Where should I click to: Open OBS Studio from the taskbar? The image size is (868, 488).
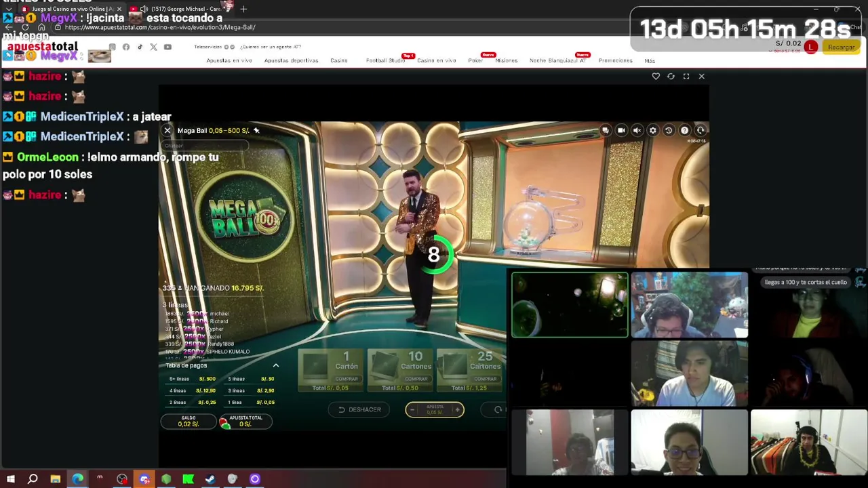click(122, 479)
